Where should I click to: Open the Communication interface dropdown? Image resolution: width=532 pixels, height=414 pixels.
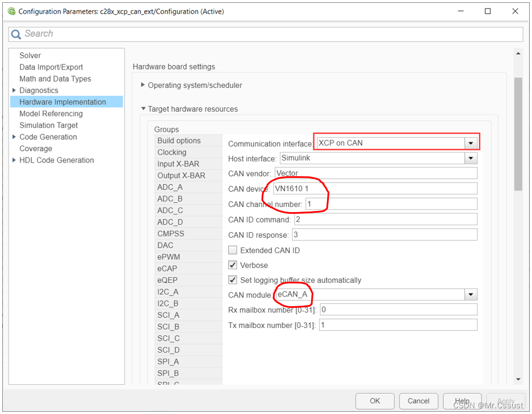471,143
